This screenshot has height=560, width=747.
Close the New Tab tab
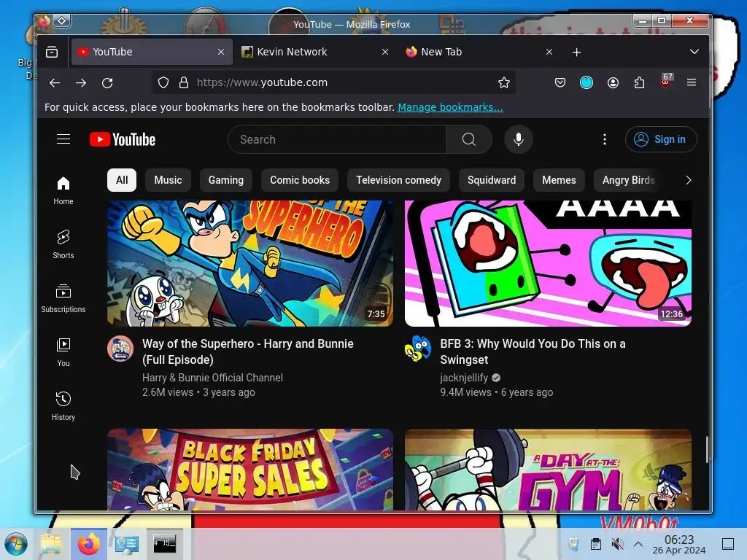click(x=549, y=52)
